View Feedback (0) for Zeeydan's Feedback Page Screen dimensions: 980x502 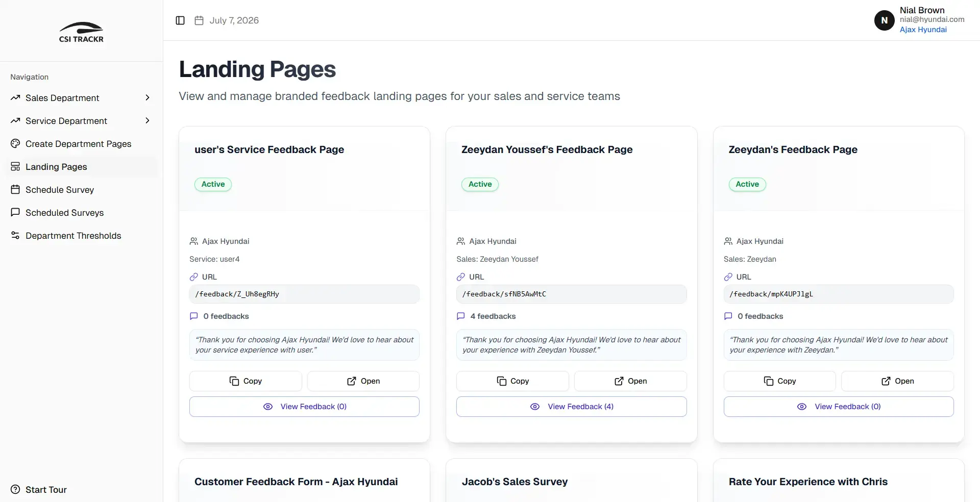839,407
